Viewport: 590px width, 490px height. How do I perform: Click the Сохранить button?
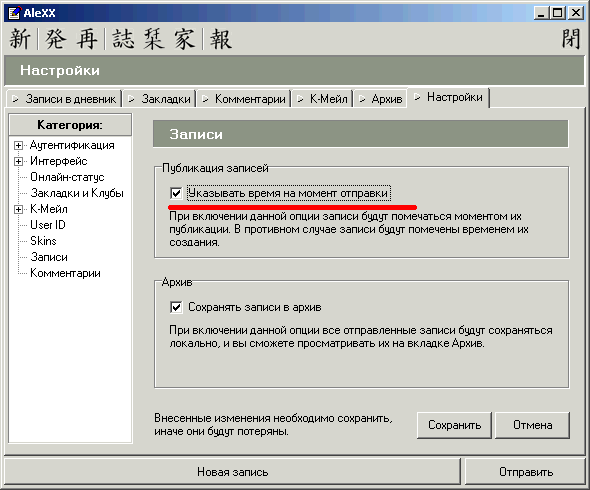pyautogui.click(x=454, y=425)
